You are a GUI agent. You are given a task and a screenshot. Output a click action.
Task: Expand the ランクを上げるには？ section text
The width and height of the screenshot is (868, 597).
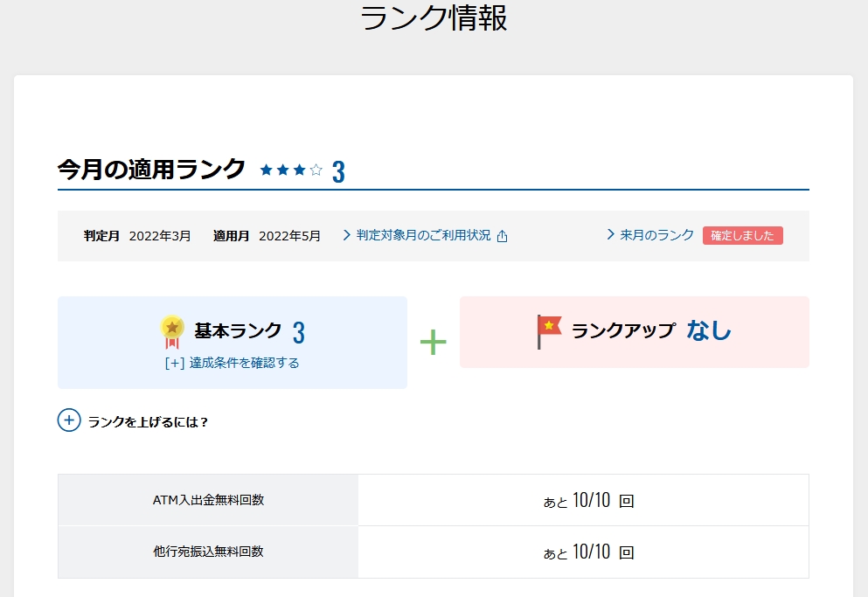149,422
